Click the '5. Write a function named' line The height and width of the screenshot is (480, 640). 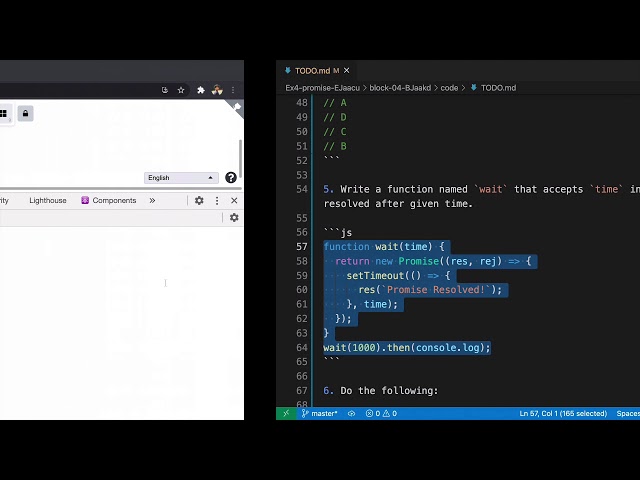pyautogui.click(x=482, y=189)
